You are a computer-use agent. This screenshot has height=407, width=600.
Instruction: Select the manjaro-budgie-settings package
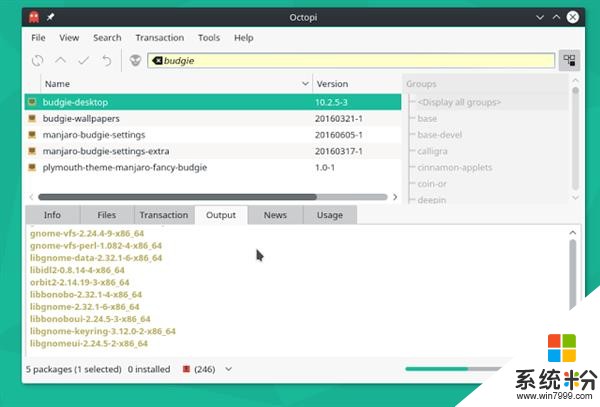click(x=213, y=135)
